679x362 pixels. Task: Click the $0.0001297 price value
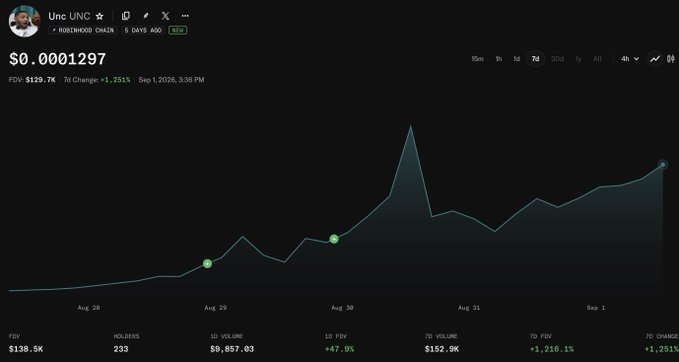point(58,59)
